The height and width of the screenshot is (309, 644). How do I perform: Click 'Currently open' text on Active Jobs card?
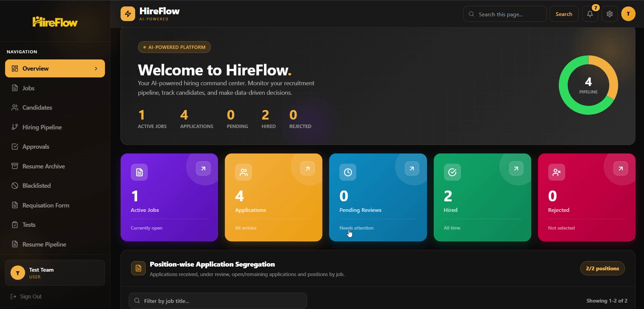click(x=146, y=228)
